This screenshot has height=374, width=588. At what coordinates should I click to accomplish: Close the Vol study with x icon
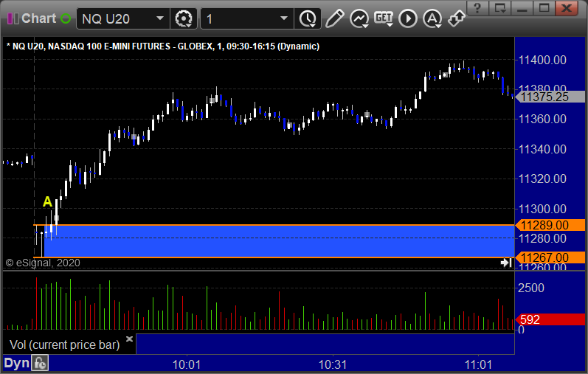(x=129, y=339)
